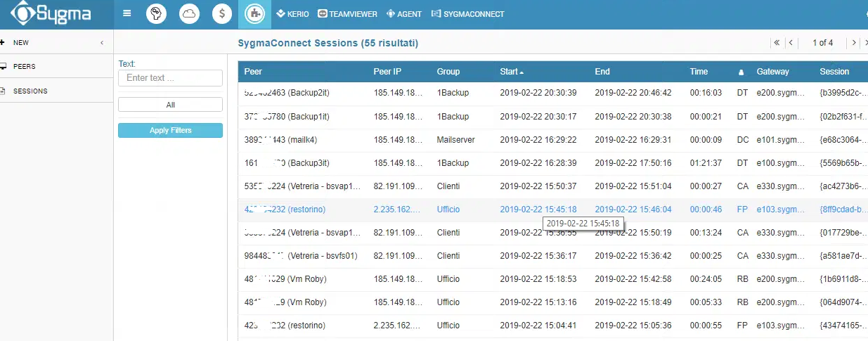The height and width of the screenshot is (341, 868).
Task: Open Peers in the sidebar
Action: tap(25, 67)
